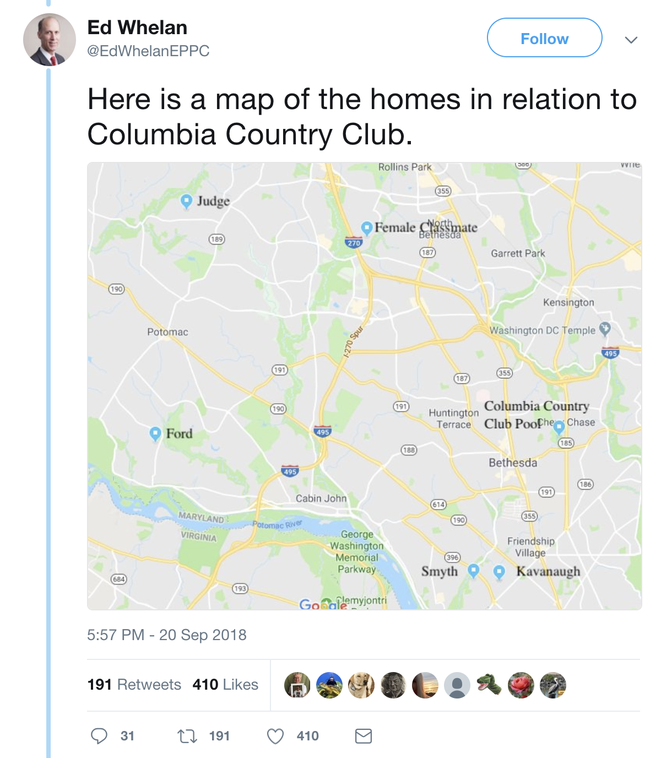The width and height of the screenshot is (672, 758).
Task: Expand the tweet options chevron menu
Action: point(631,40)
